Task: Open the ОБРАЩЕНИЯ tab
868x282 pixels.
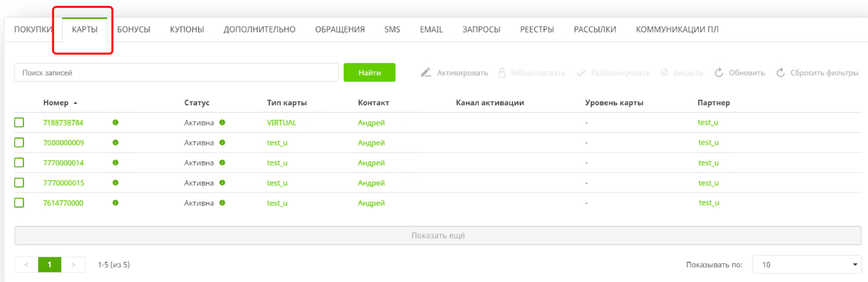Action: tap(340, 29)
